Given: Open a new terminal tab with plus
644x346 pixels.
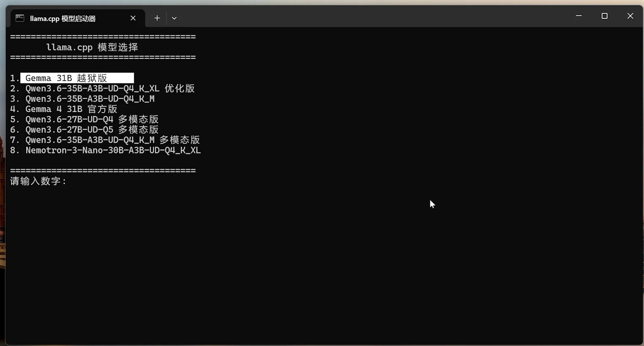Looking at the screenshot, I should click(x=157, y=18).
